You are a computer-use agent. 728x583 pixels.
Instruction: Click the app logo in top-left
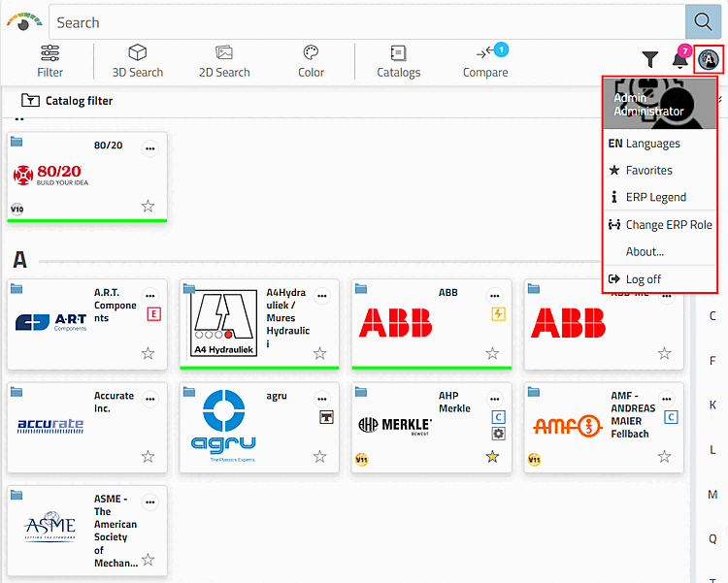pyautogui.click(x=24, y=21)
